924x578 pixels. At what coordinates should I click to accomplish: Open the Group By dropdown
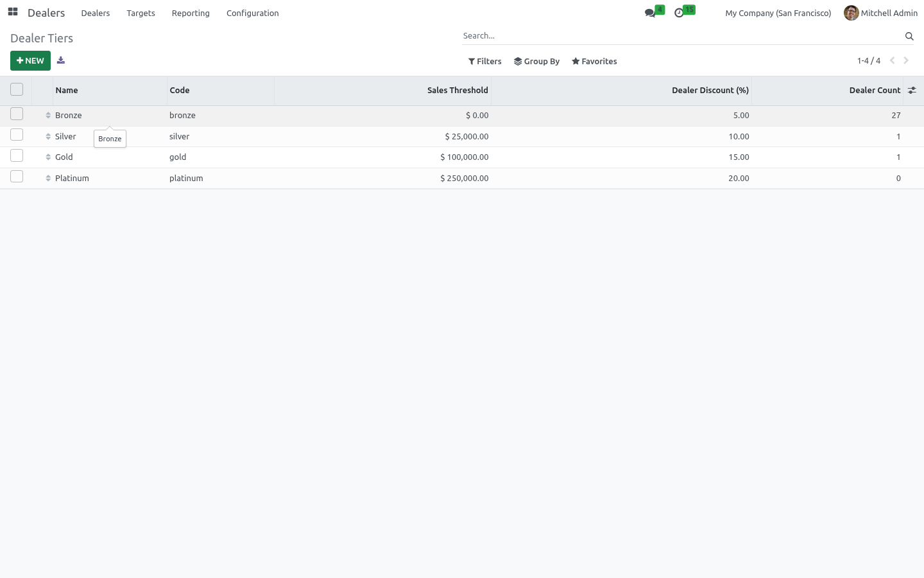tap(536, 61)
